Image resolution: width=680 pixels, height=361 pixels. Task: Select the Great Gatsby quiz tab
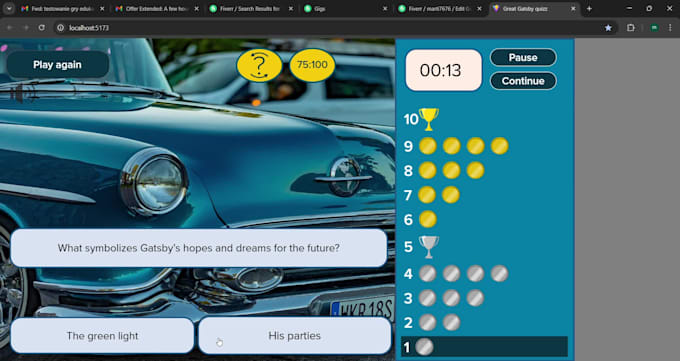pyautogui.click(x=534, y=9)
